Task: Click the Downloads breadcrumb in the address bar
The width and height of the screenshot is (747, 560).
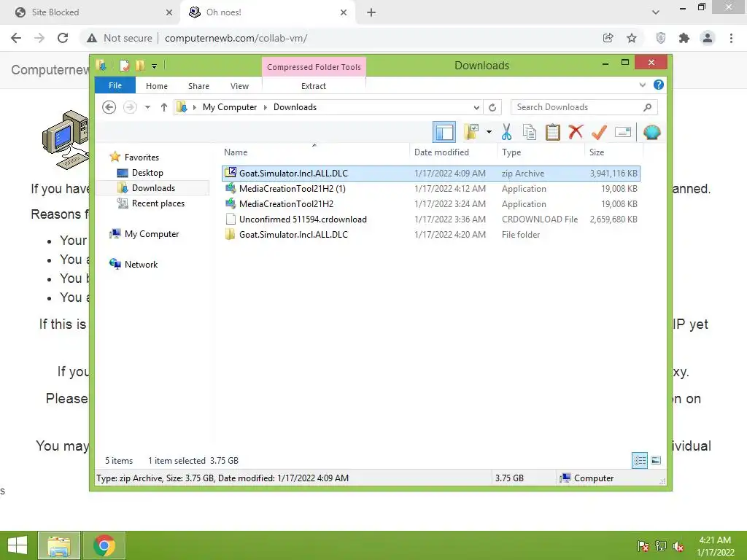Action: [295, 107]
